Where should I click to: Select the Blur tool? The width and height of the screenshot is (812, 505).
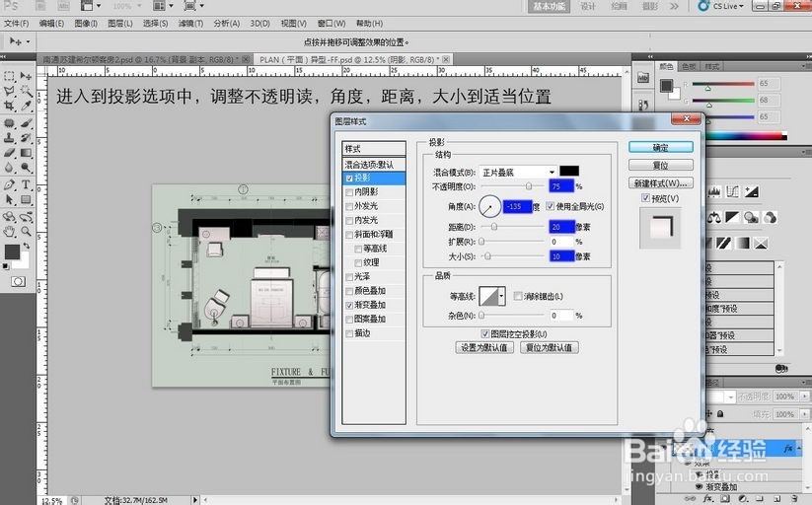9,168
